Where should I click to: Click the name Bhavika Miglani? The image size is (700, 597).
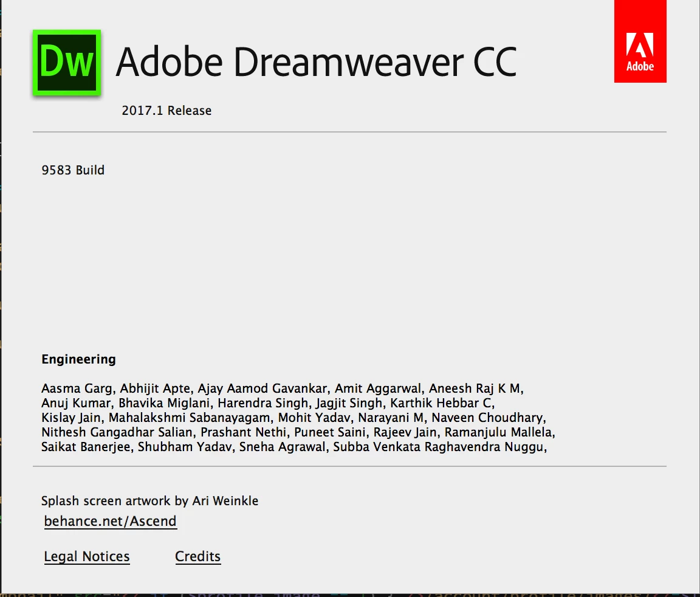164,403
